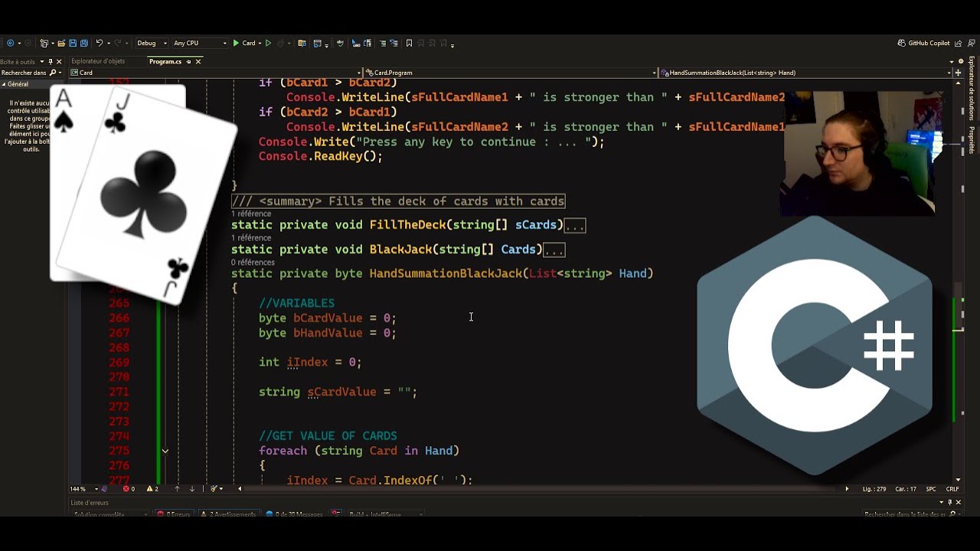Start debugging with green Card play button
Viewport: 980px width, 551px height.
245,44
